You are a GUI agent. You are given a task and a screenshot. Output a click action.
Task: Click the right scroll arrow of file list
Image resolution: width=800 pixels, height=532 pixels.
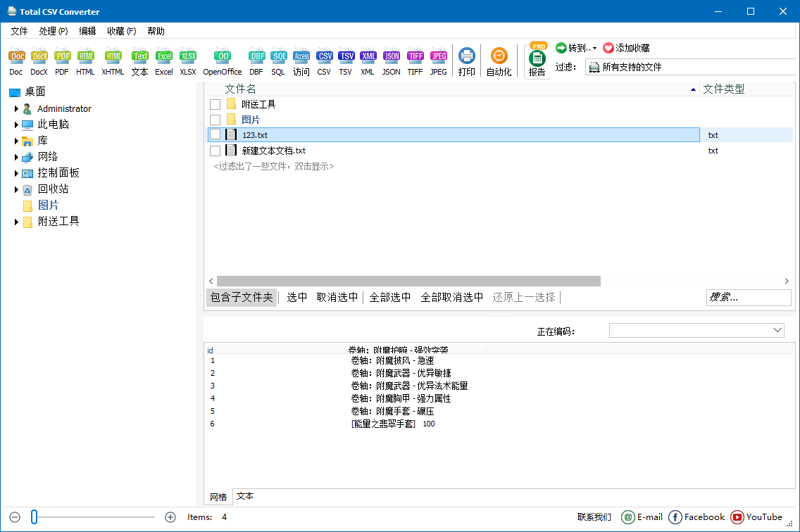coord(787,281)
